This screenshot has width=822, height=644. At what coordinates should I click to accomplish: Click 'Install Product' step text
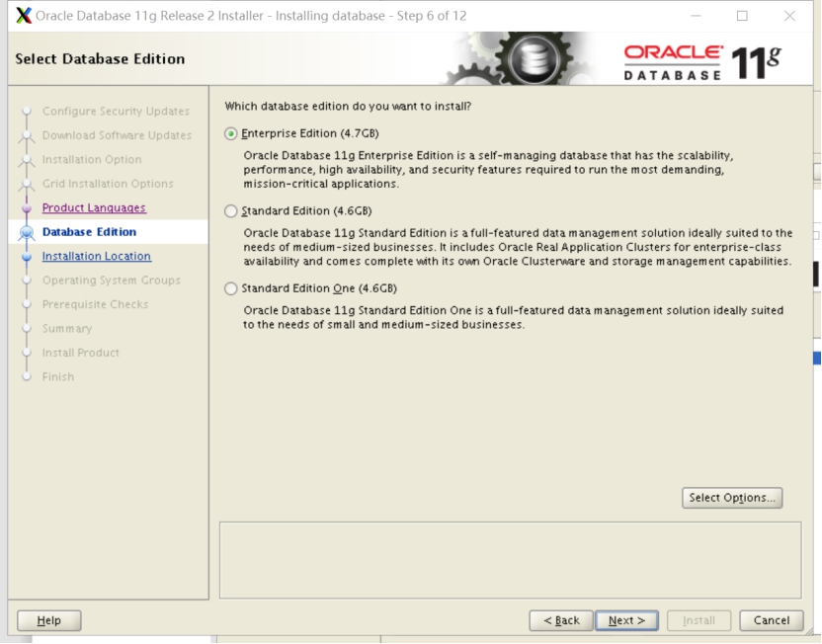[x=81, y=353]
